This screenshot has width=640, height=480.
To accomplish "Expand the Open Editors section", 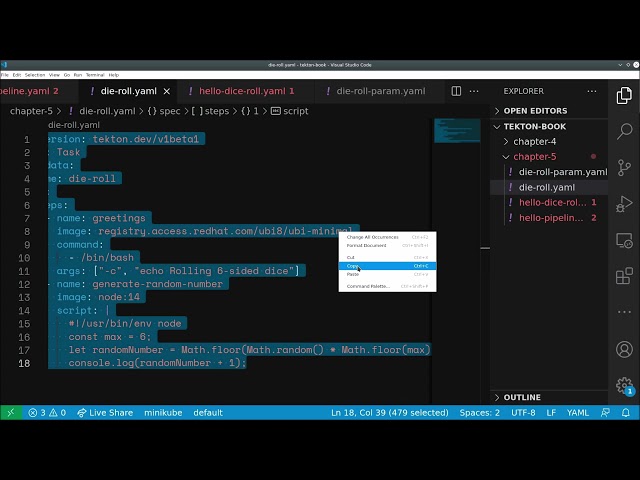I will coord(549,111).
